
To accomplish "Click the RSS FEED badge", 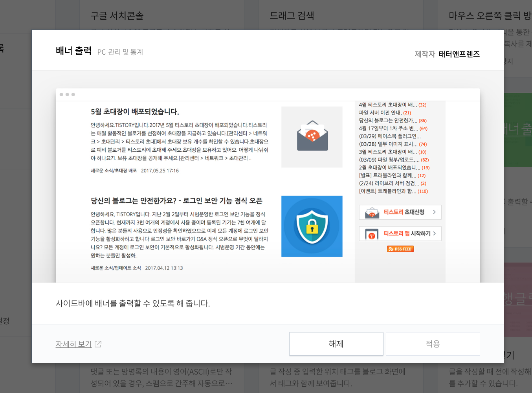I will [x=400, y=249].
